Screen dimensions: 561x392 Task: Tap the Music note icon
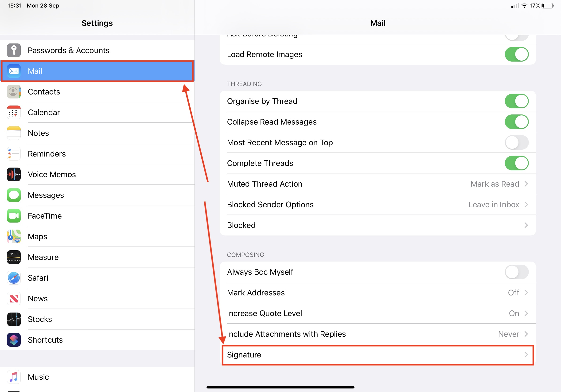14,377
